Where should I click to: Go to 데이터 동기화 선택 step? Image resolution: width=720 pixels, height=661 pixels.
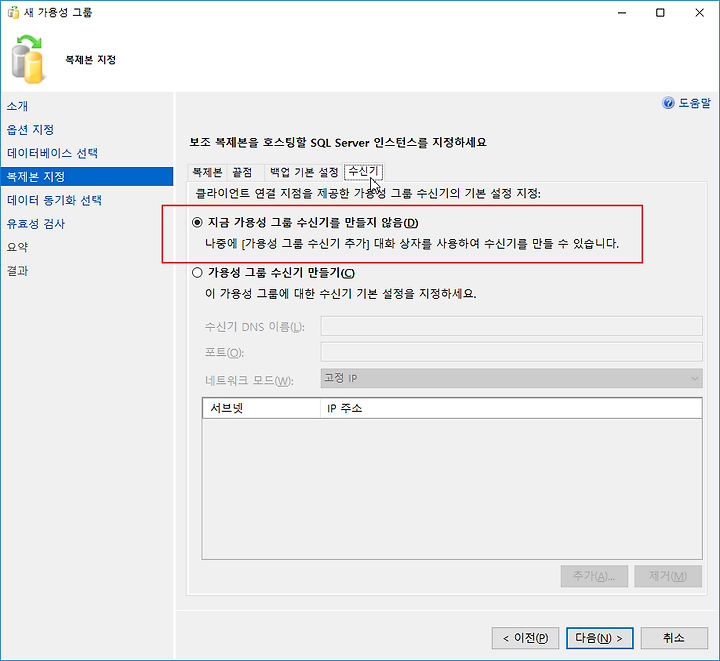pos(54,200)
